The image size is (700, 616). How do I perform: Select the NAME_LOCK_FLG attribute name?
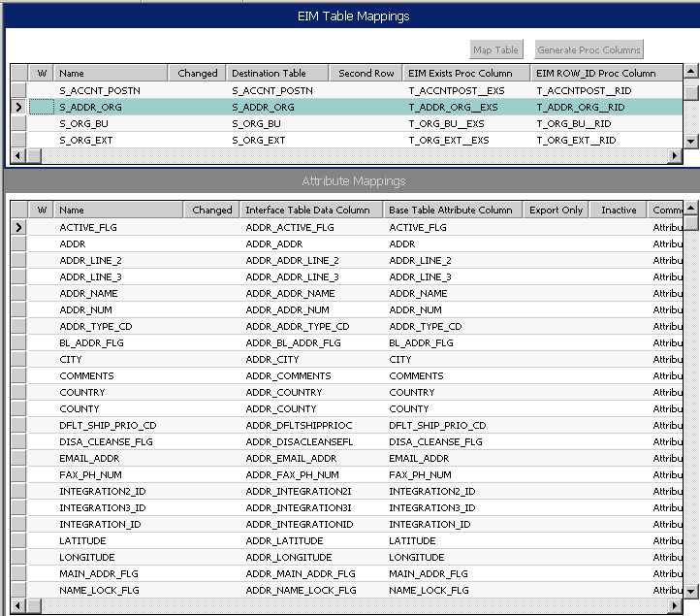99,590
